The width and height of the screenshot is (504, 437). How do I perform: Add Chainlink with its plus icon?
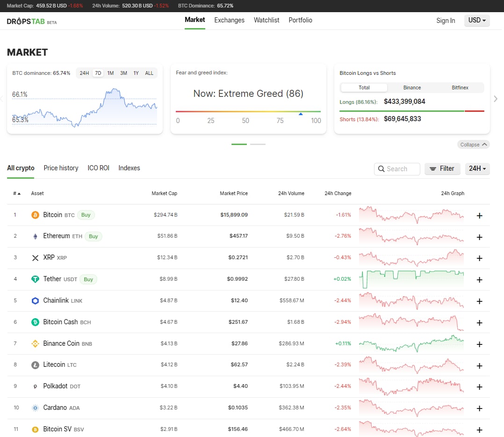pos(479,301)
